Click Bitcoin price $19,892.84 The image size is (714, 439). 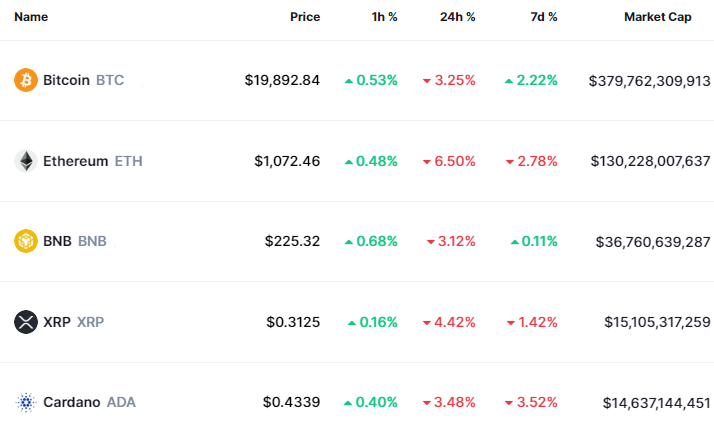click(x=282, y=80)
